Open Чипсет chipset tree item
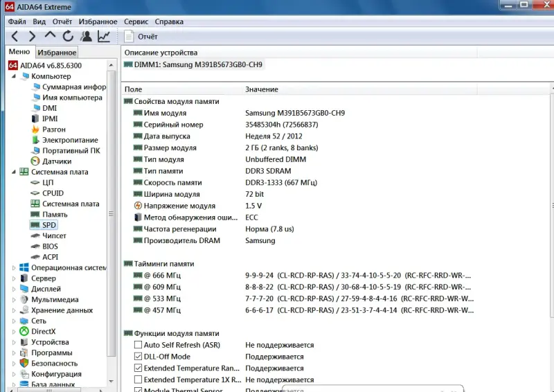Image resolution: width=554 pixels, height=392 pixels. (x=48, y=235)
